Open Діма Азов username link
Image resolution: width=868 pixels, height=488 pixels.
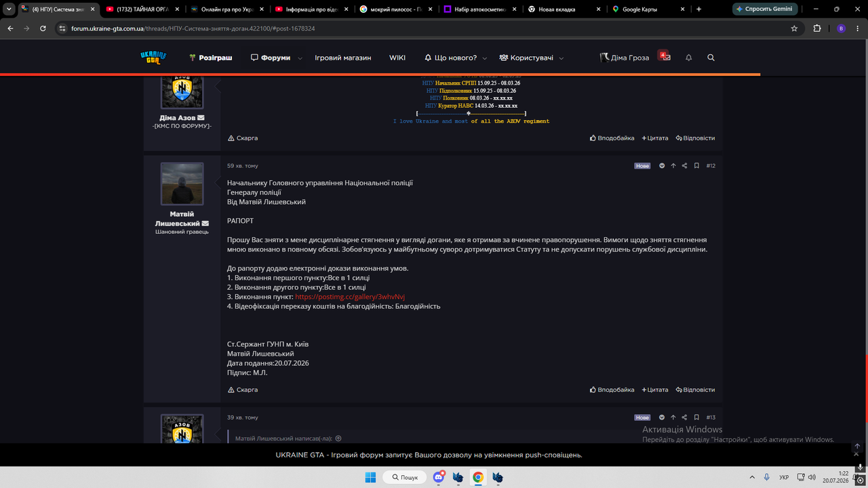[x=178, y=118]
